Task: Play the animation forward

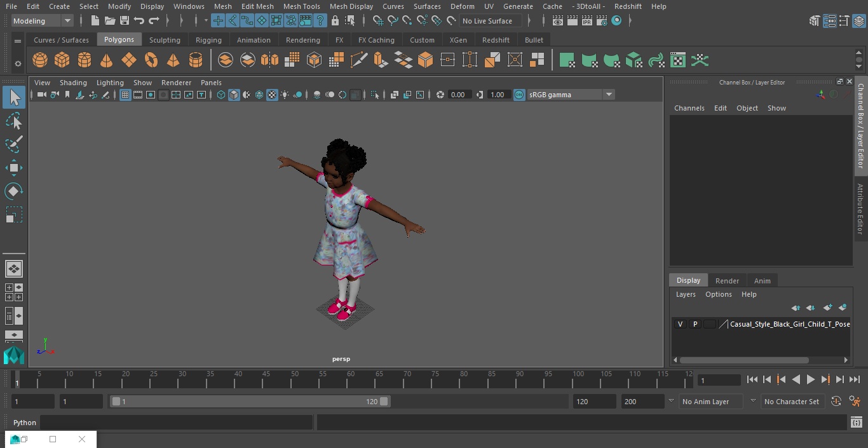Action: [810, 379]
